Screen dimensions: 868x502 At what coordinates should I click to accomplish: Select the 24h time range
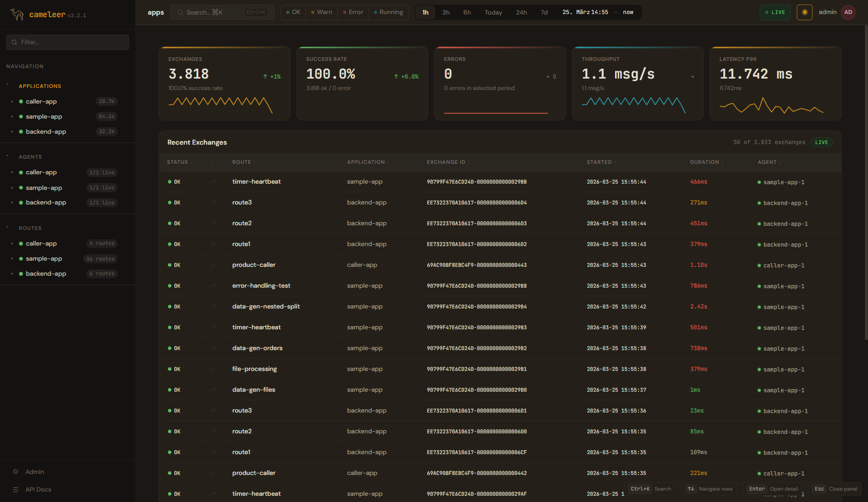pyautogui.click(x=521, y=12)
